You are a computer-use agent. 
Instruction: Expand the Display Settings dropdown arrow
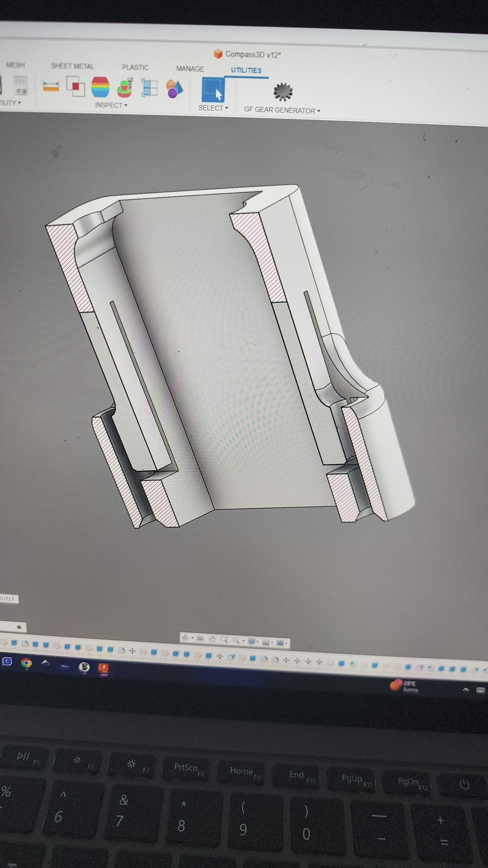pos(258,641)
